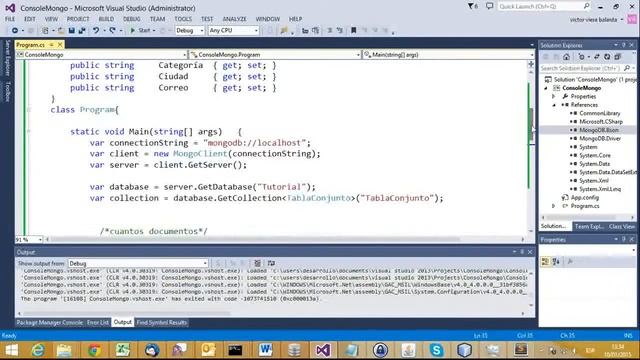The image size is (640, 360).
Task: Open the Server Explorer side tab
Action: pyautogui.click(x=7, y=58)
